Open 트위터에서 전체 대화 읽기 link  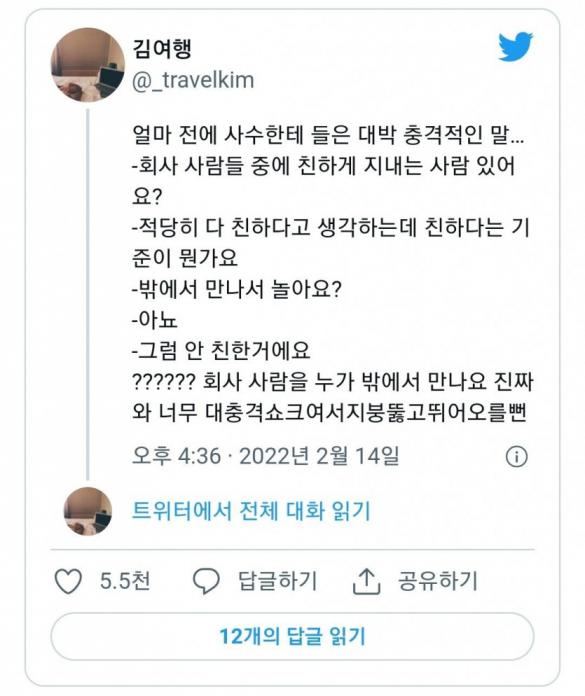[251, 511]
